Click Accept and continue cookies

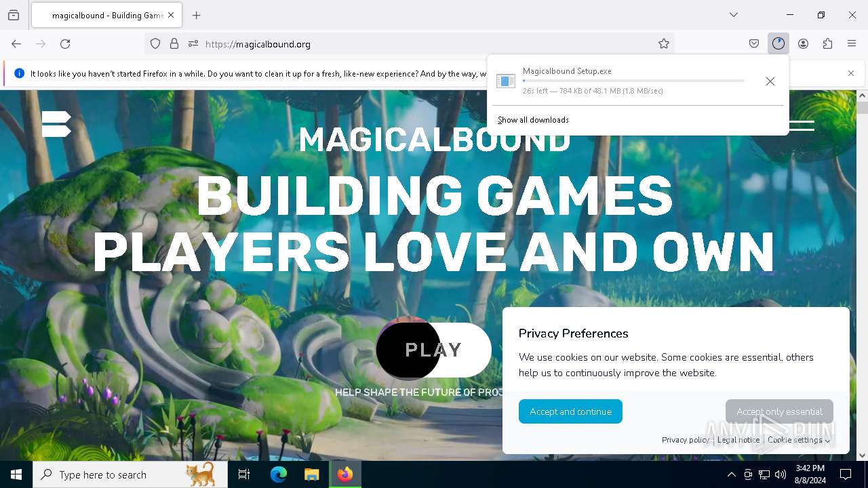click(570, 411)
